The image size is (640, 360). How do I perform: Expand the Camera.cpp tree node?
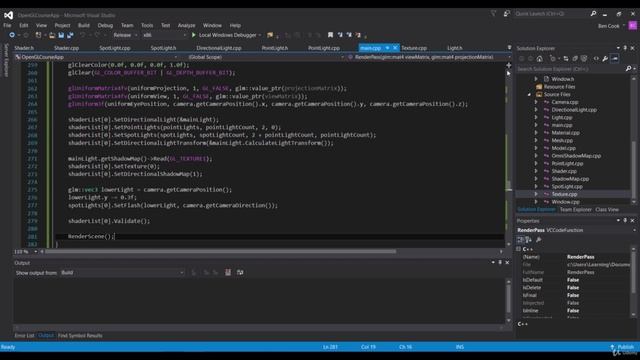click(536, 102)
